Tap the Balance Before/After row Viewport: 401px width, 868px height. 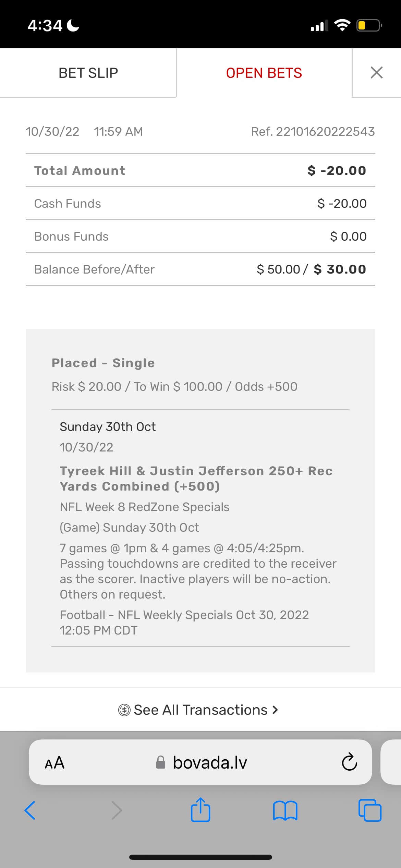[200, 269]
